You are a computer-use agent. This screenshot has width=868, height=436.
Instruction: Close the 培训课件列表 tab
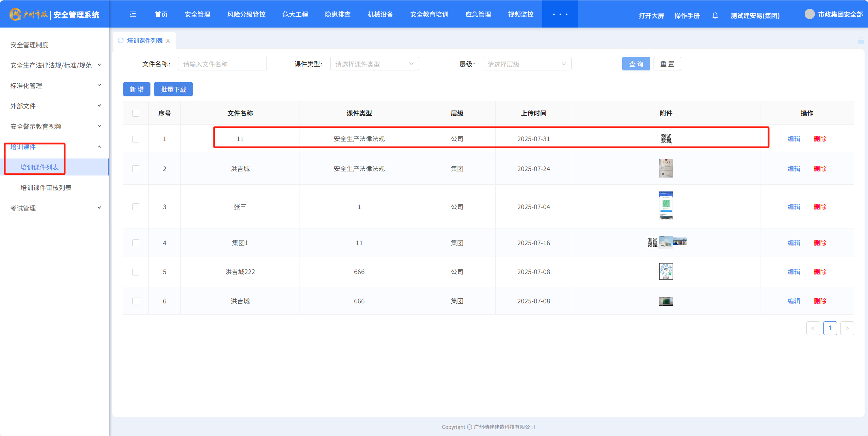(x=168, y=41)
